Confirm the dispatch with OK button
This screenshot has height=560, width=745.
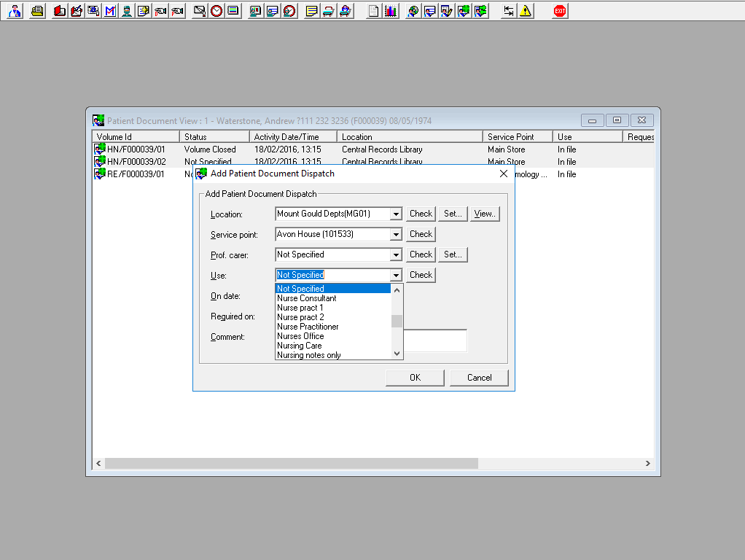click(415, 378)
